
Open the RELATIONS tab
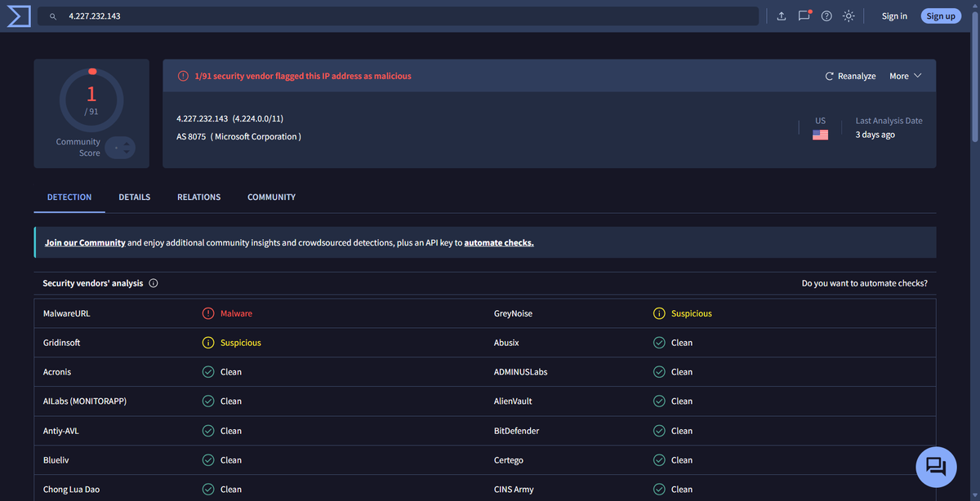click(199, 197)
